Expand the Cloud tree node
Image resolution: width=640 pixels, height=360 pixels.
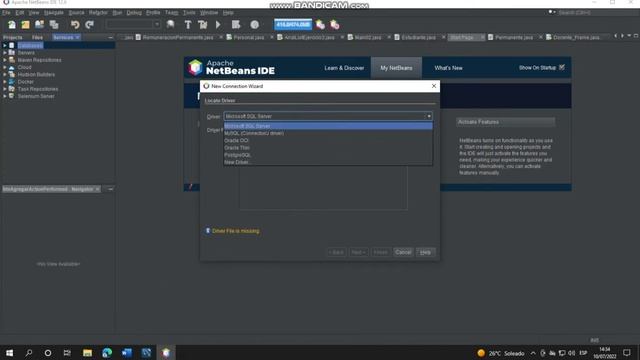click(4, 67)
